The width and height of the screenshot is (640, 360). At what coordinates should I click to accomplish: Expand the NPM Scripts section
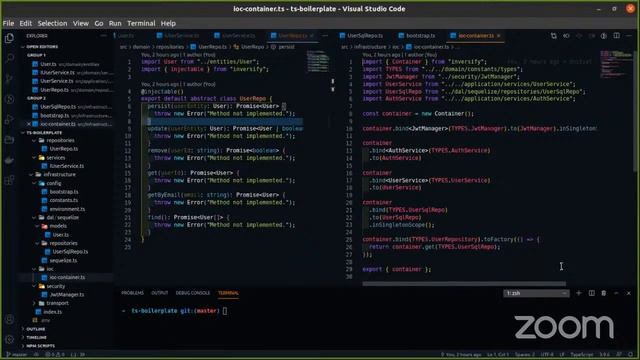click(40, 346)
